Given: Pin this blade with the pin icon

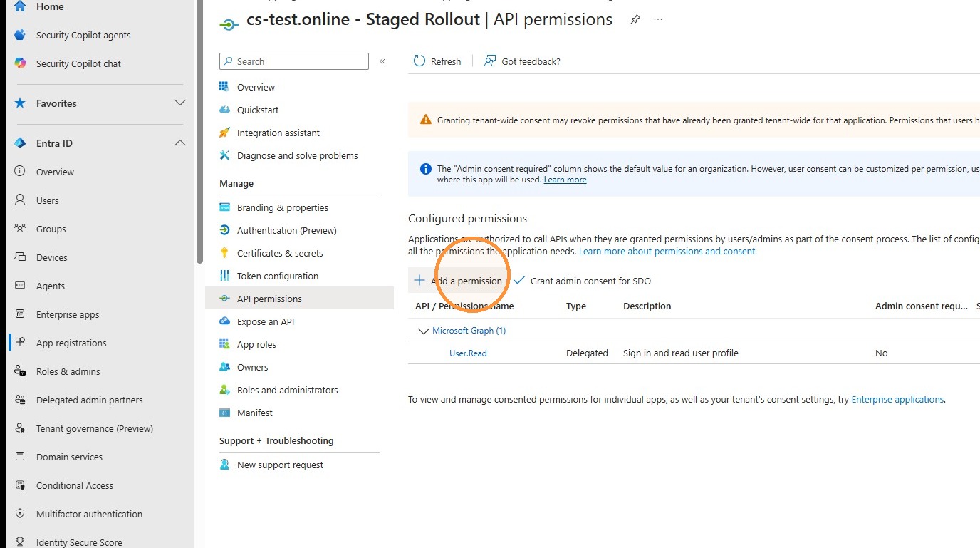Looking at the screenshot, I should click(635, 20).
